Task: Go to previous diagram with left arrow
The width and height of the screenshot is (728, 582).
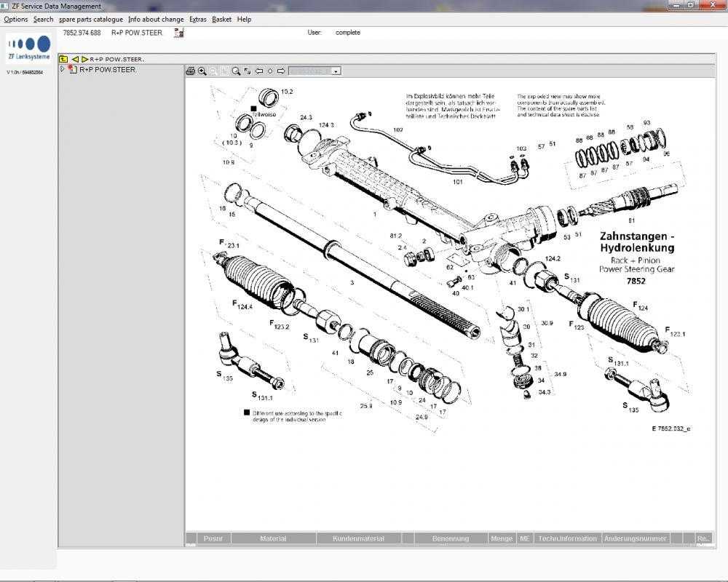Action: tap(258, 71)
